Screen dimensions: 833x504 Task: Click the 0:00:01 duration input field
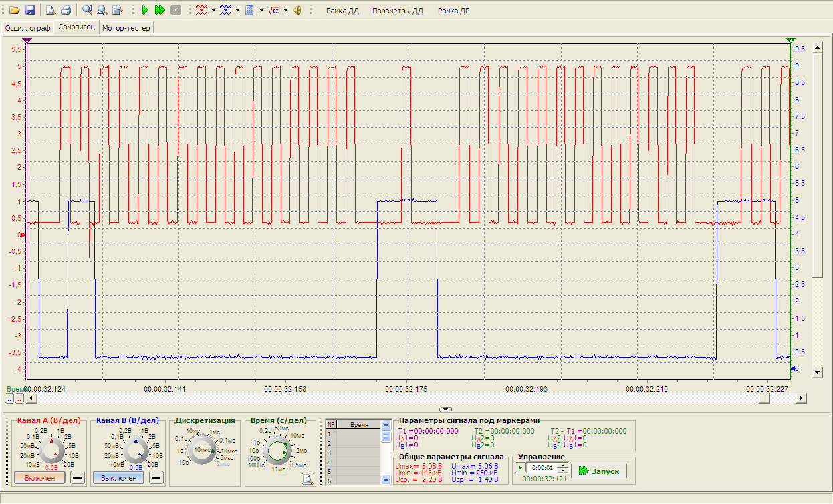tap(542, 467)
